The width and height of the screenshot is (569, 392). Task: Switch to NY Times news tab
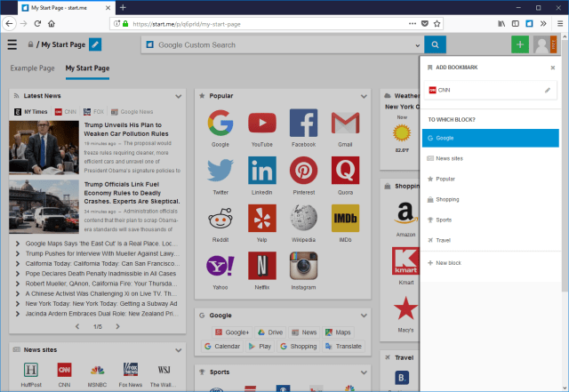31,112
